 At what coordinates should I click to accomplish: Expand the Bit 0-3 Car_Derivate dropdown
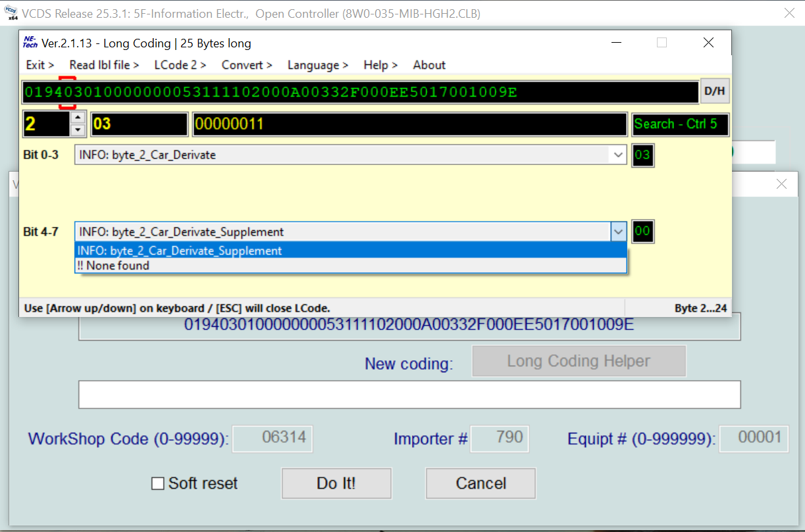click(618, 155)
